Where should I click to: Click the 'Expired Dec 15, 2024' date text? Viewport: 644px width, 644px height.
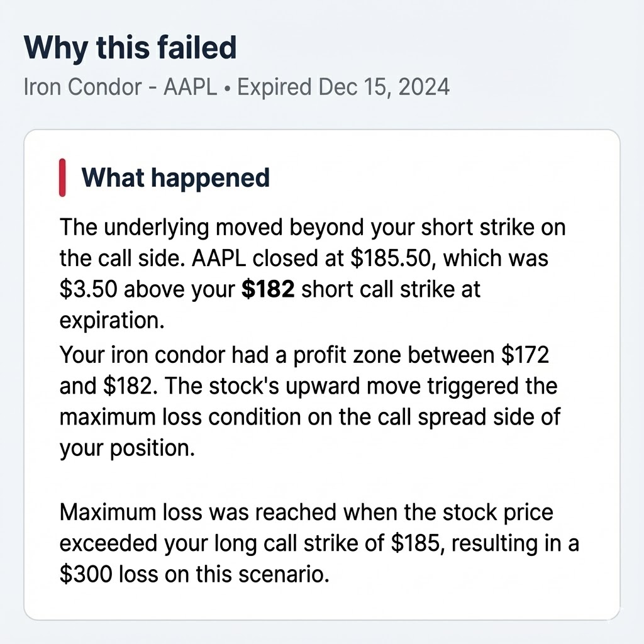(343, 87)
